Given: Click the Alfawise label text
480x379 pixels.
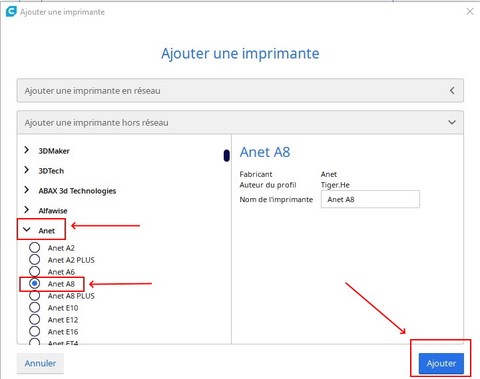Looking at the screenshot, I should (53, 211).
